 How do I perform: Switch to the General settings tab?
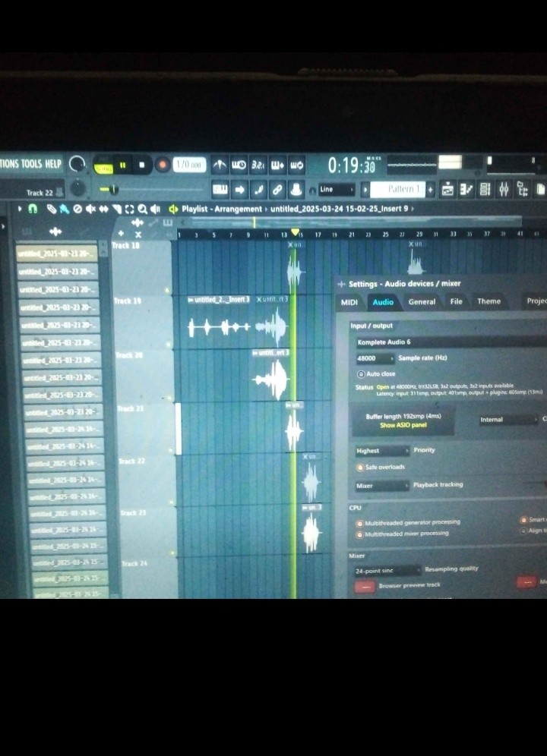tap(422, 302)
